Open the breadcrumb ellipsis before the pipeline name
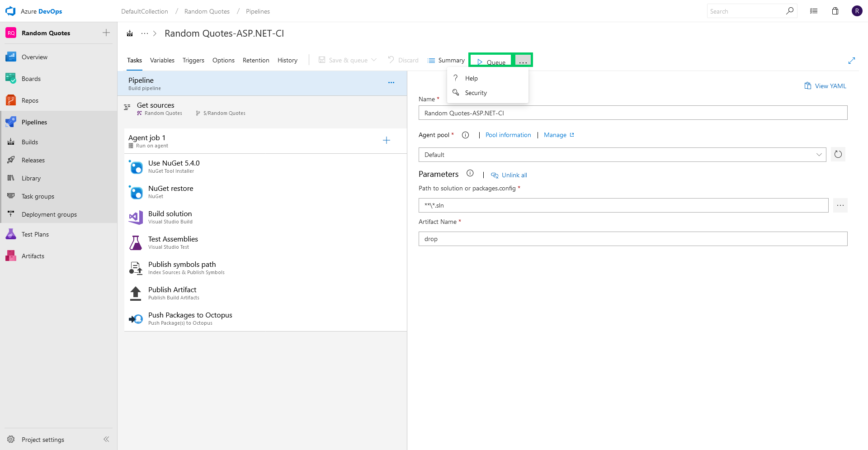Screen dimensions: 868x450 (145, 33)
